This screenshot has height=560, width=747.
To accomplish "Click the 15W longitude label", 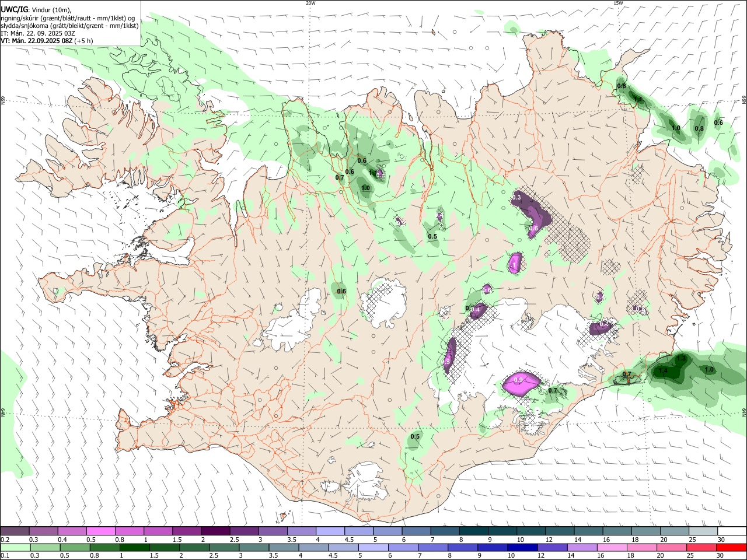I will 618,3.
